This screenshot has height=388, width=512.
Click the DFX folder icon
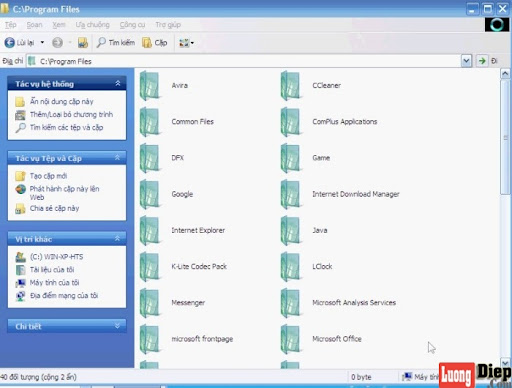tap(150, 158)
